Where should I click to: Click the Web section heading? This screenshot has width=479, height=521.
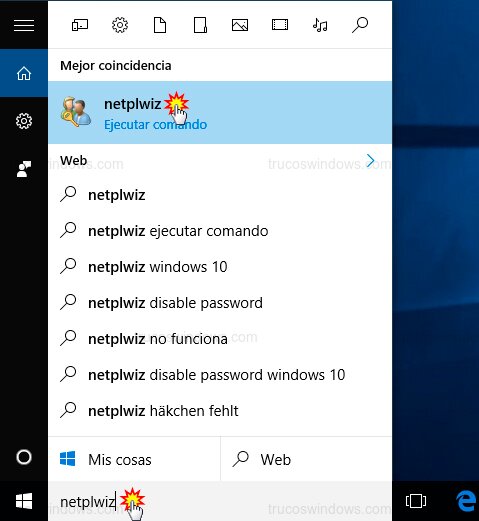tap(74, 161)
